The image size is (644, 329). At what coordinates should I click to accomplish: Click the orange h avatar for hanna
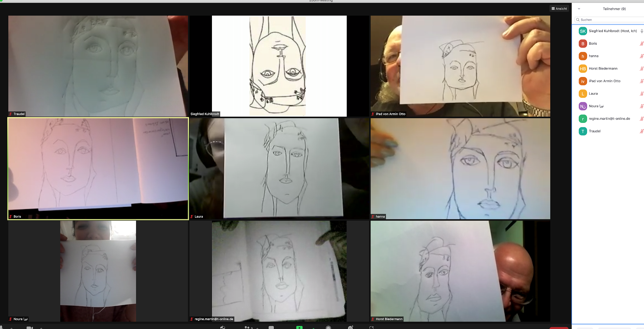583,56
